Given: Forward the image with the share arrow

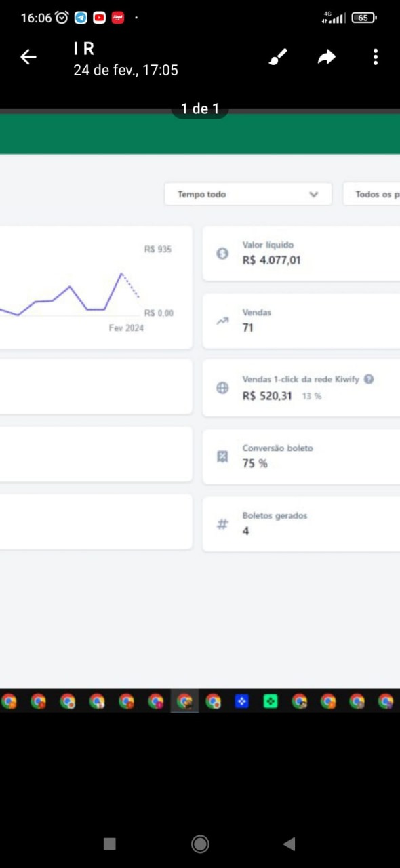Looking at the screenshot, I should coord(327,58).
